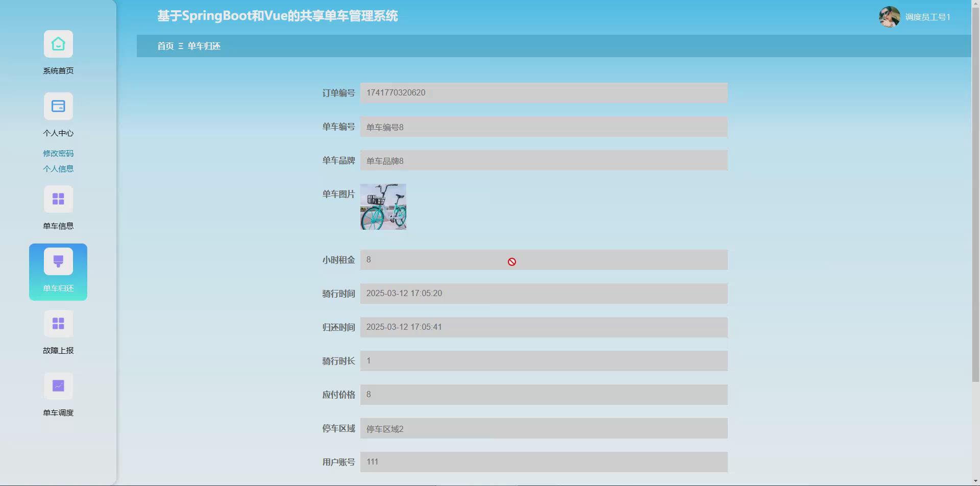Click the breadcrumb list icon beside 首页
The width and height of the screenshot is (980, 486).
[180, 46]
